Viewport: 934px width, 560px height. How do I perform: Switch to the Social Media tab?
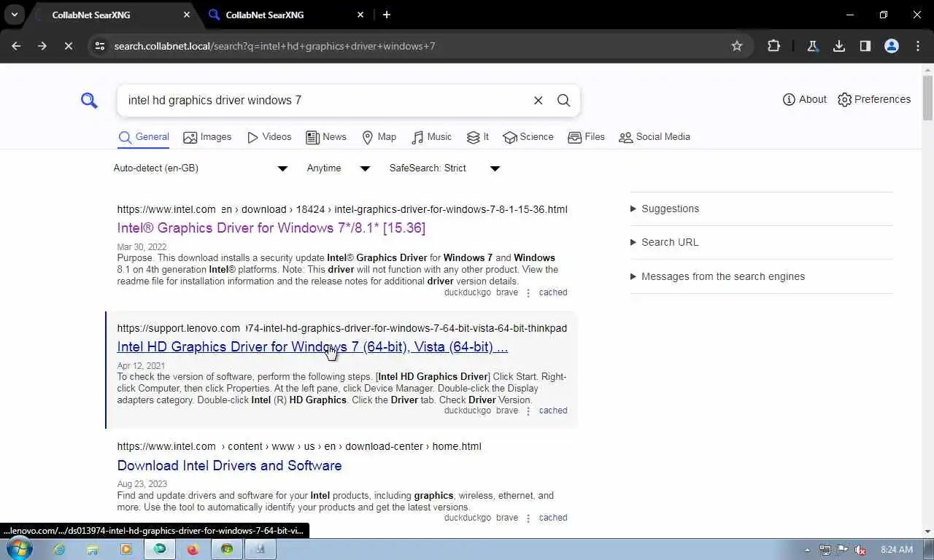[x=655, y=137]
